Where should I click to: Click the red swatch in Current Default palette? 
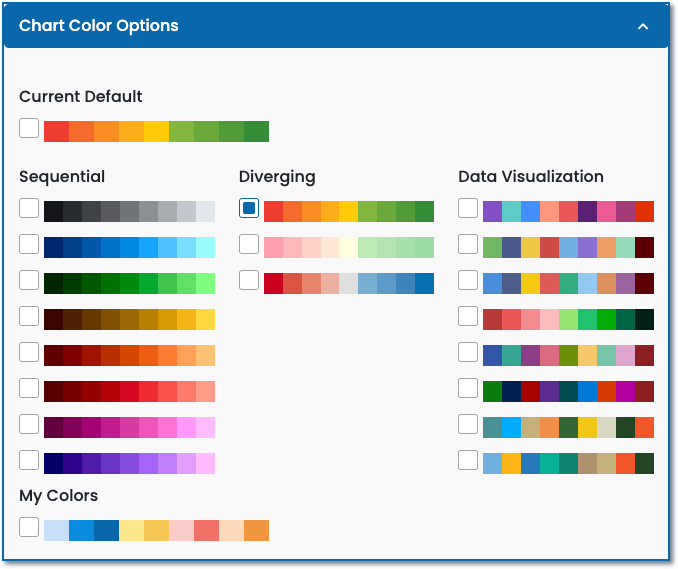56,131
